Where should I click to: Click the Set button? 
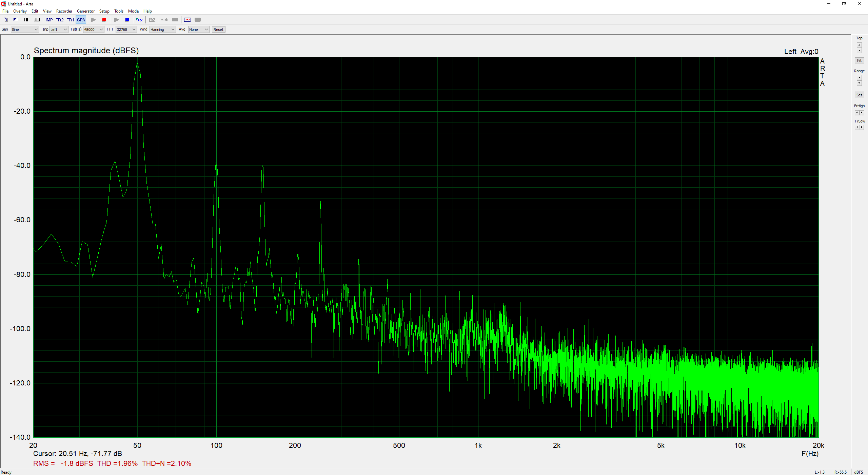859,95
